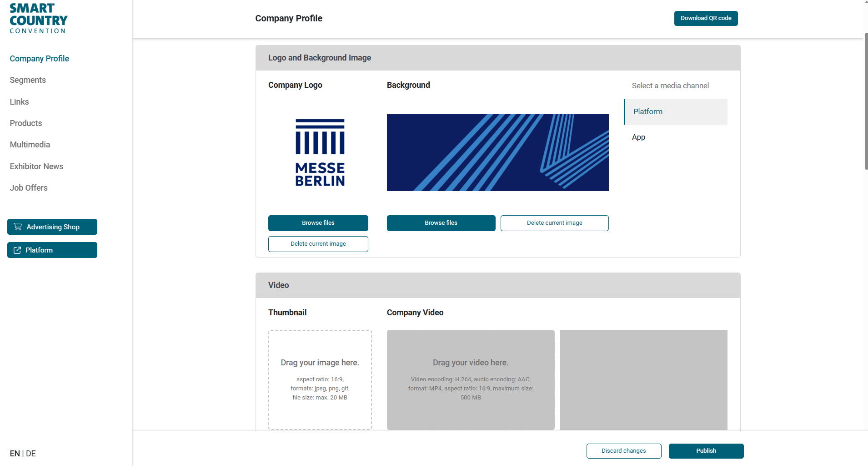Open the Multimedia page
868x470 pixels.
[x=30, y=145]
